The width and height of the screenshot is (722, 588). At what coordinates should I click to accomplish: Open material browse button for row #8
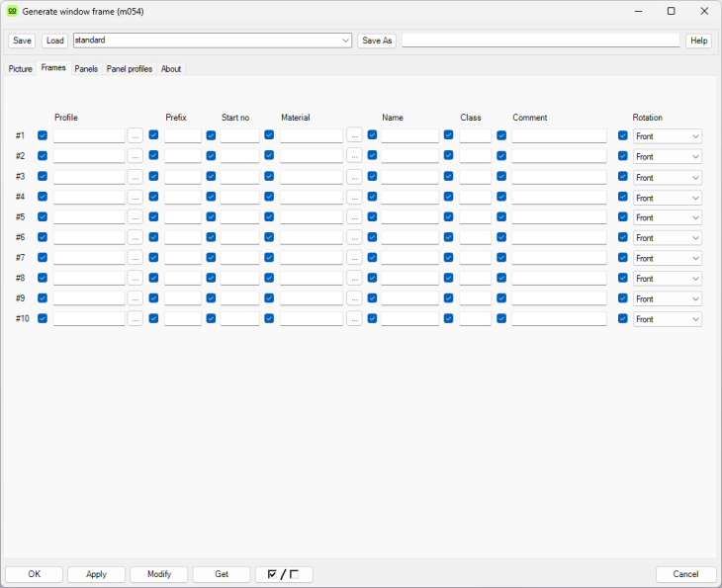coord(354,279)
